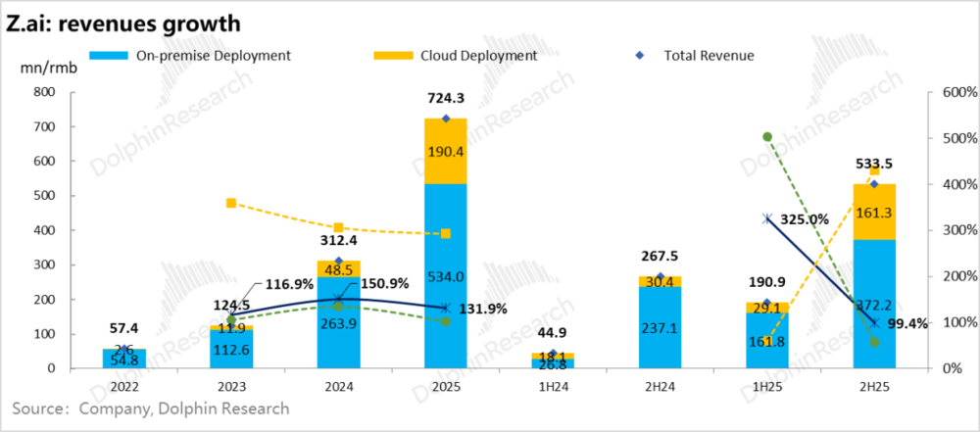The height and width of the screenshot is (432, 980).
Task: Click the 267.5 diamond marker on 2H24
Action: [x=660, y=277]
